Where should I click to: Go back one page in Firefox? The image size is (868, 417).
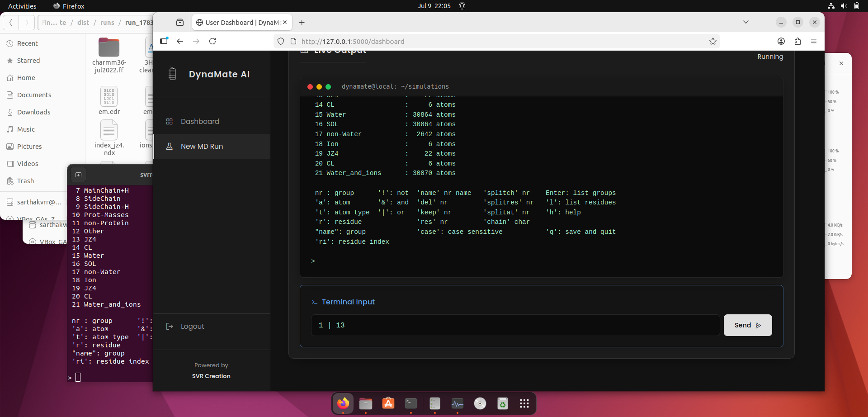(x=180, y=41)
